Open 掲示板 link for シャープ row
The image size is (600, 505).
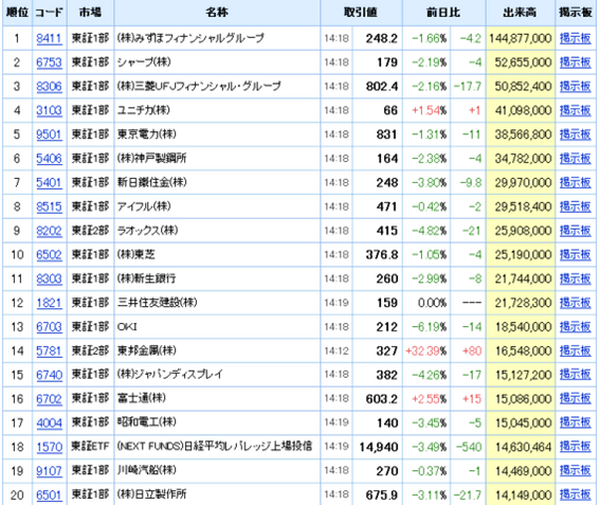click(575, 62)
